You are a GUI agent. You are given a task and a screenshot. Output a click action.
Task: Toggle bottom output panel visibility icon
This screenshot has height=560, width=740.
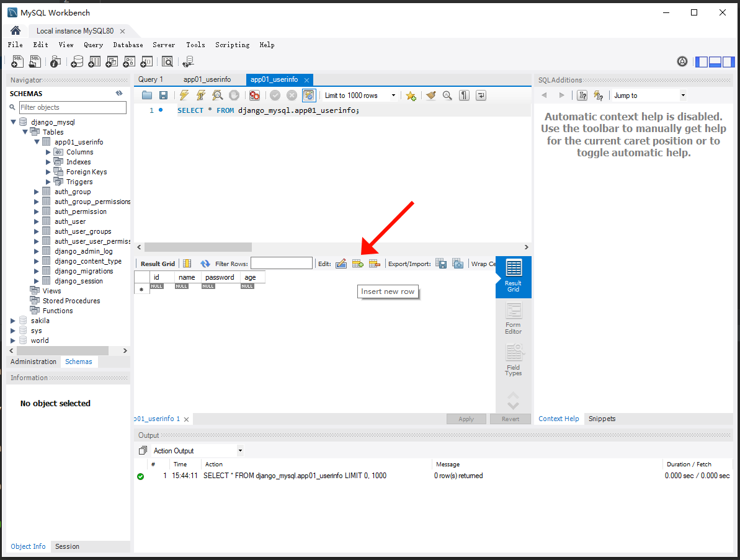point(715,61)
